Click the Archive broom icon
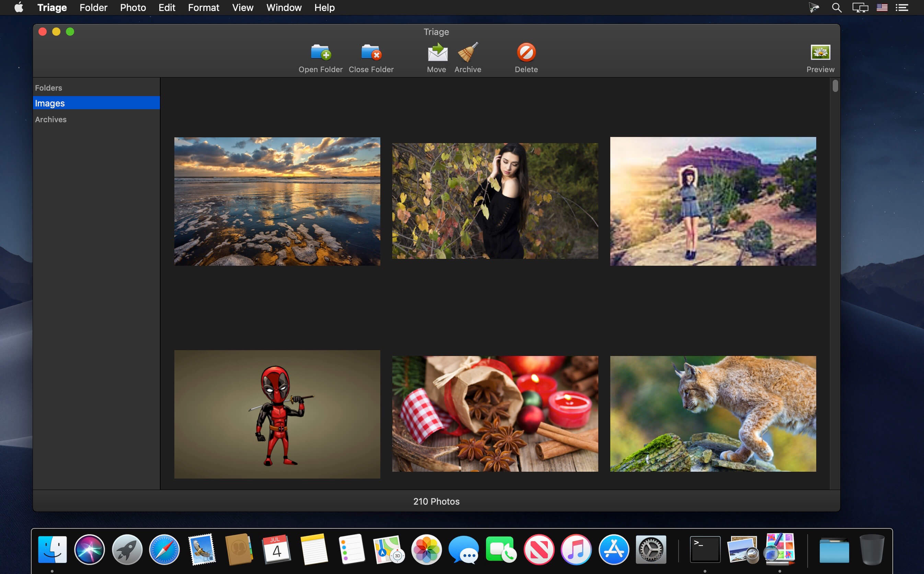The width and height of the screenshot is (924, 574). coord(468,53)
